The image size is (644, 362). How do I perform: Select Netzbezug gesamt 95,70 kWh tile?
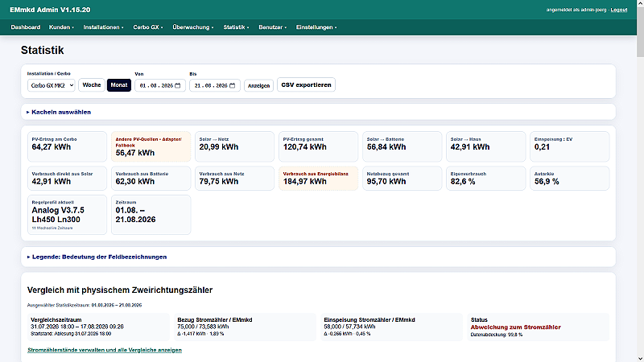[x=402, y=178]
